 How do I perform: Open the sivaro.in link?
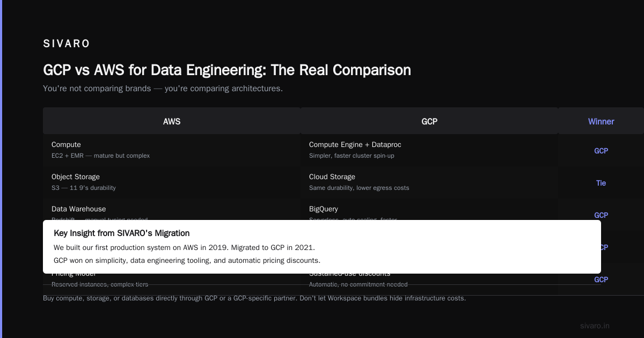(x=595, y=326)
